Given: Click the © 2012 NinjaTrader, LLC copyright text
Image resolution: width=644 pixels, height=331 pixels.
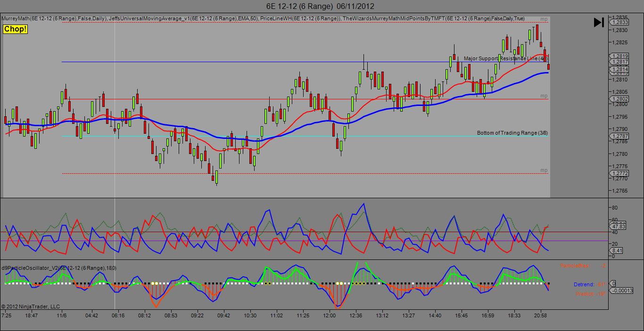Looking at the screenshot, I should (x=31, y=307).
